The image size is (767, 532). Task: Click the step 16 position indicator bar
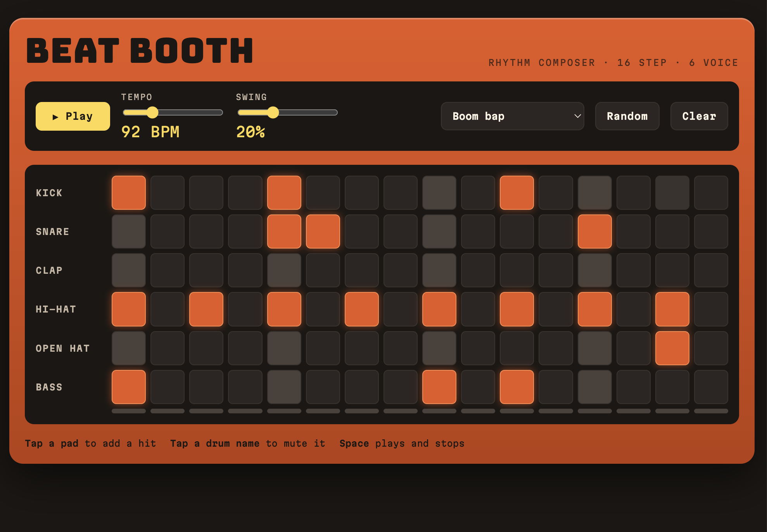(x=711, y=411)
